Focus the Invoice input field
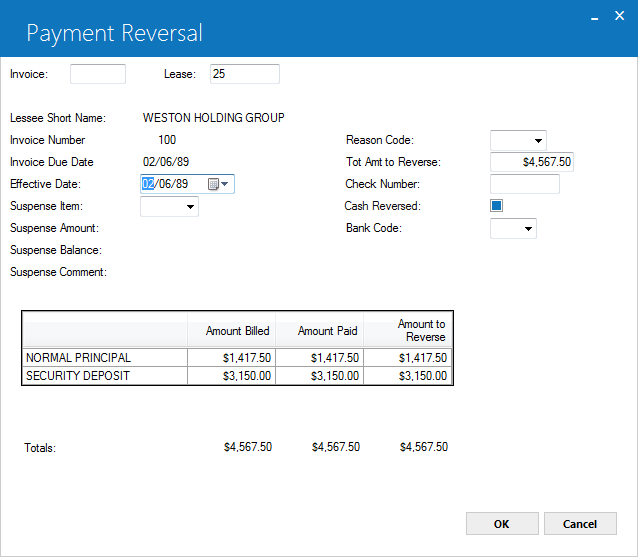The height and width of the screenshot is (557, 638). [x=98, y=74]
